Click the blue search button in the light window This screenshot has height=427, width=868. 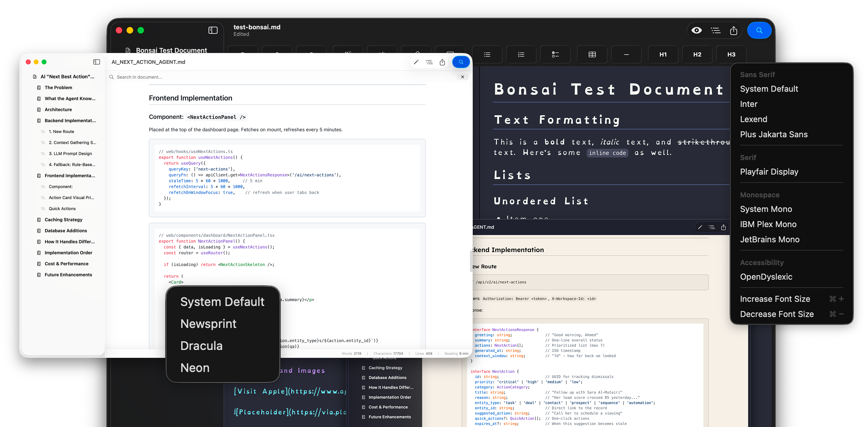(x=461, y=62)
